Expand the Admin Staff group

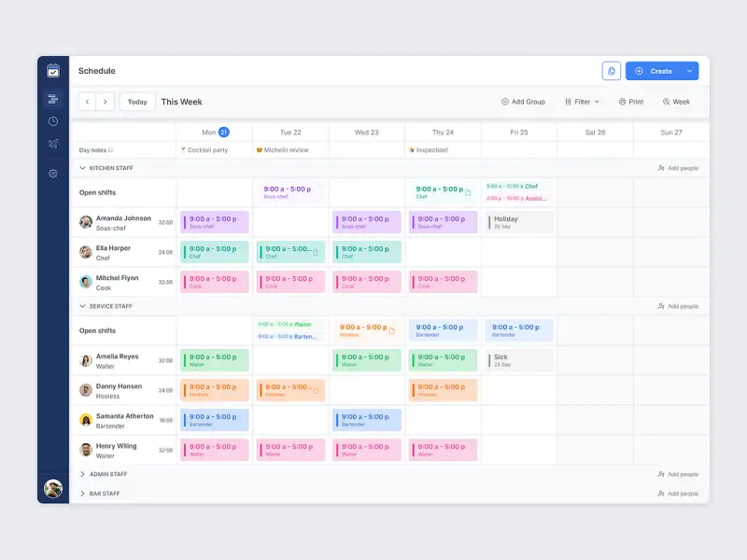click(82, 474)
